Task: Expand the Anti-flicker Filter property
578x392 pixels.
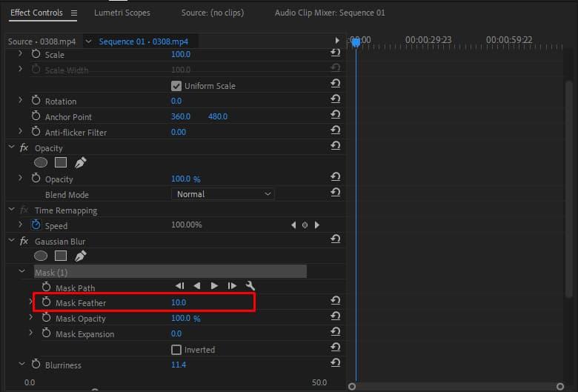Action: (20, 132)
